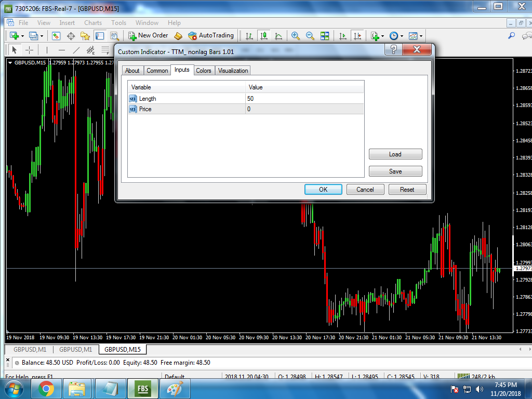Expand the GBPUSD,M15 chart title triangle

pyautogui.click(x=10, y=63)
